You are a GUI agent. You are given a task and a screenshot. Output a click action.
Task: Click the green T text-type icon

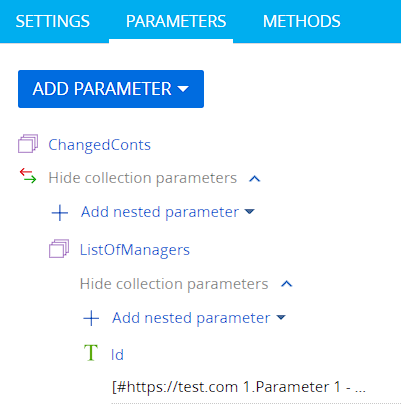pyautogui.click(x=91, y=353)
